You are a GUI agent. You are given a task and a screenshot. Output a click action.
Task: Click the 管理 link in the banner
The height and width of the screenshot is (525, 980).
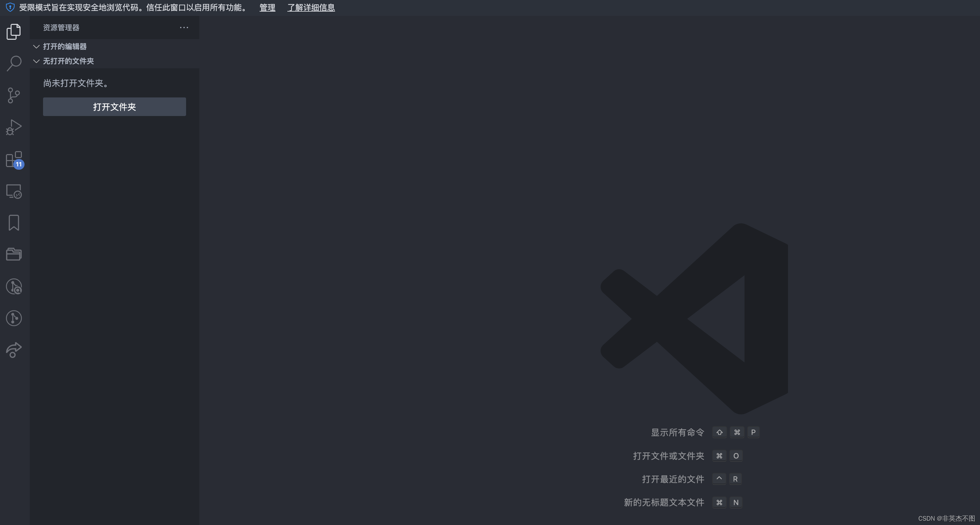267,8
